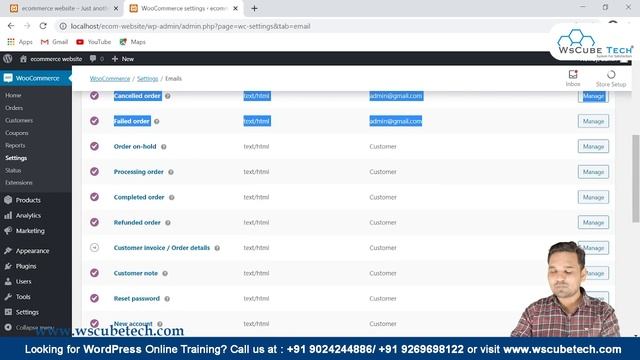The width and height of the screenshot is (640, 360).
Task: Open the Store Setup progress icon
Action: pos(611,78)
